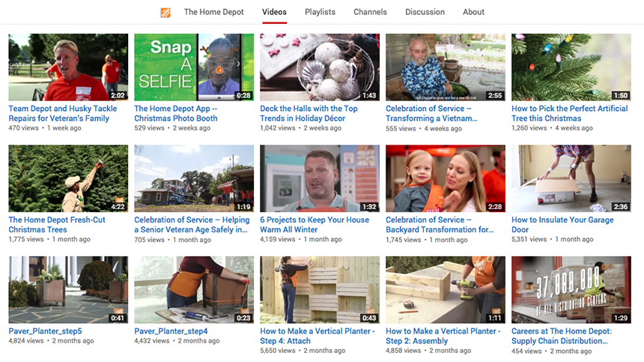Open Supply Chain Distribution careers thumbnail
The width and height of the screenshot is (644, 362).
[x=571, y=290]
